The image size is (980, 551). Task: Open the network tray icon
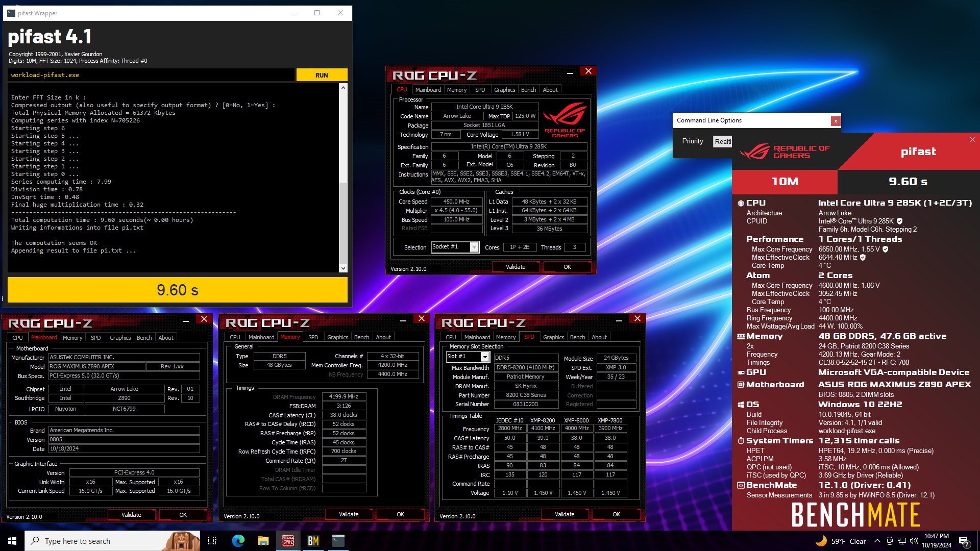[x=902, y=541]
